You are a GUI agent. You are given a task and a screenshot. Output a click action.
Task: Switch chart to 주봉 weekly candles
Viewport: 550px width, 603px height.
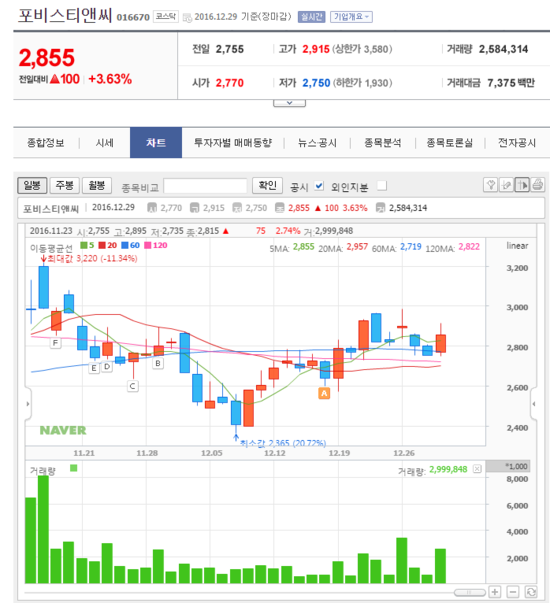tap(65, 185)
